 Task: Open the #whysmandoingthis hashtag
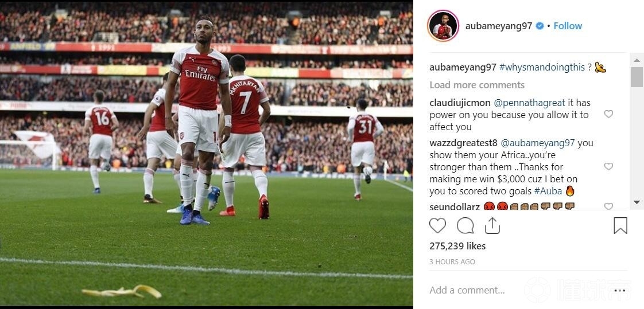pyautogui.click(x=542, y=67)
